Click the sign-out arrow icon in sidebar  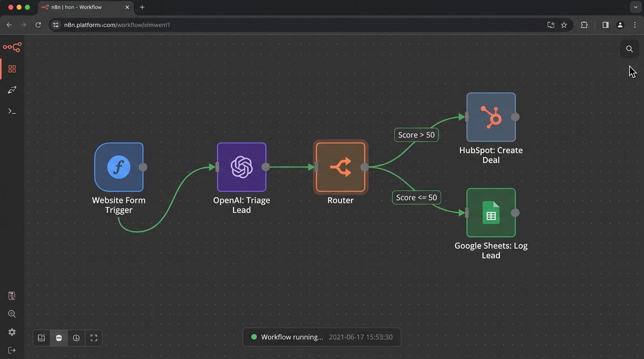(x=12, y=351)
